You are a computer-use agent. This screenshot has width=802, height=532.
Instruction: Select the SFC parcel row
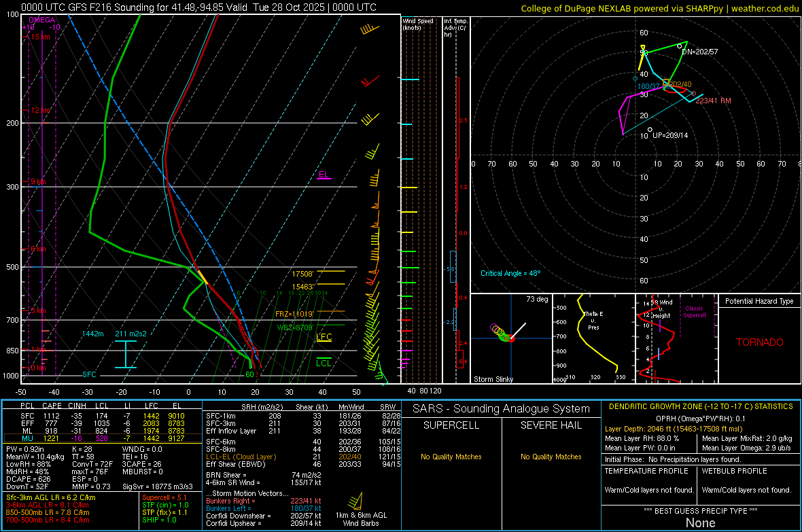pos(103,416)
